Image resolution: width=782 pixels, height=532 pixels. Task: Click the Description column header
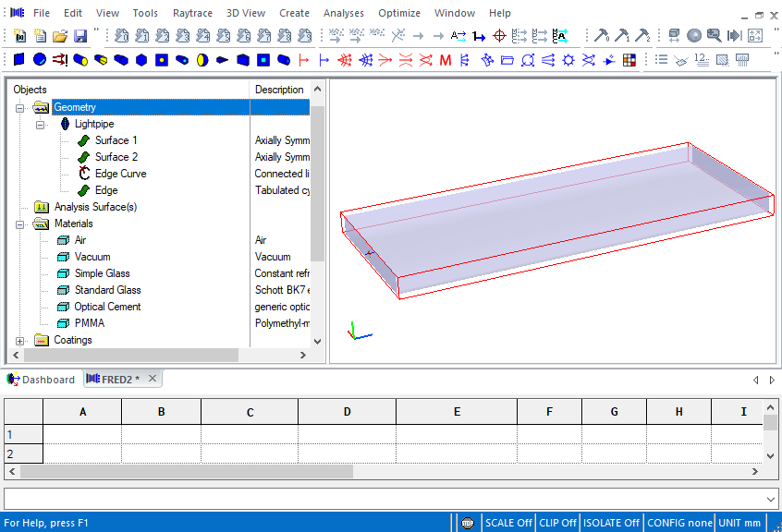tap(279, 90)
